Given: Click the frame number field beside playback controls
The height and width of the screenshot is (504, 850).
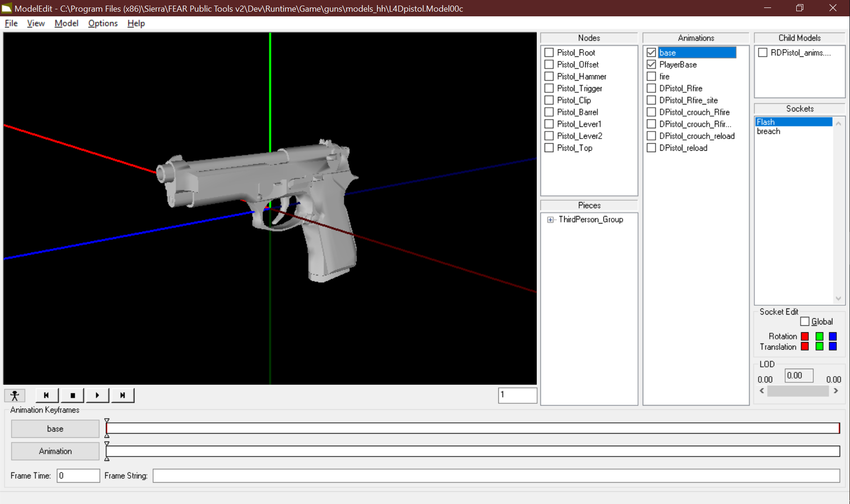Looking at the screenshot, I should [x=517, y=395].
